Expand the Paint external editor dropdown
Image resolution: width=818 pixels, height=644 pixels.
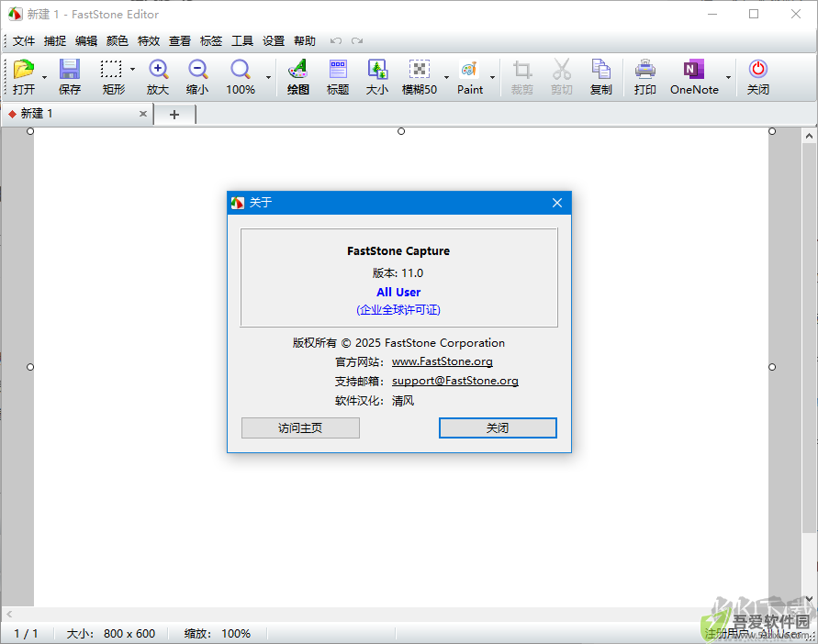pos(492,77)
